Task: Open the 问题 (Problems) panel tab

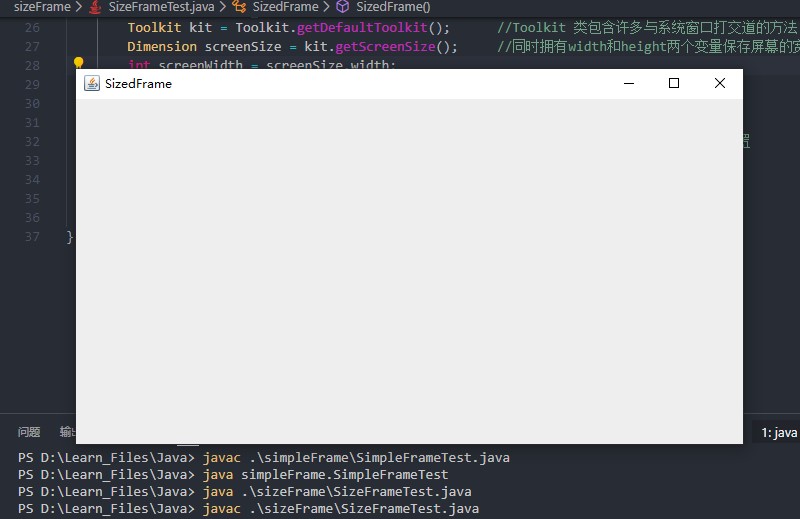Action: point(29,432)
